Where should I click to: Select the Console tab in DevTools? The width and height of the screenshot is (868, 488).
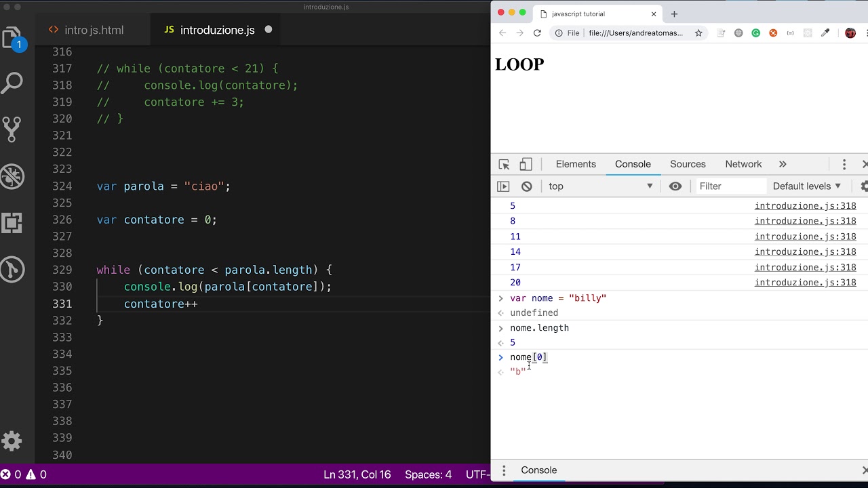click(633, 165)
